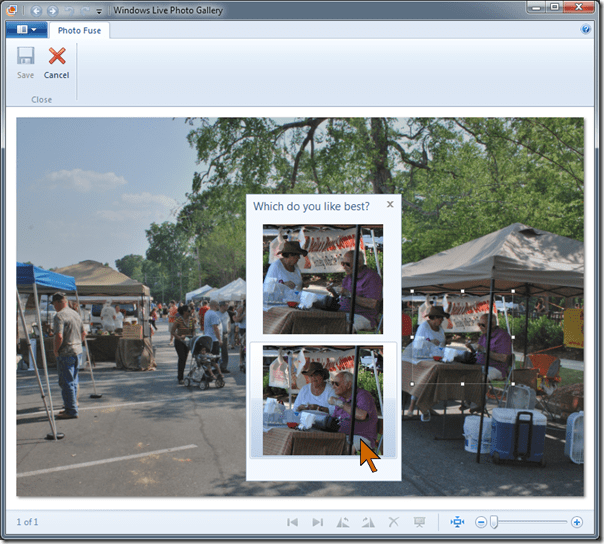Maximize the Photo Gallery window
This screenshot has height=544, width=604.
[x=554, y=7]
